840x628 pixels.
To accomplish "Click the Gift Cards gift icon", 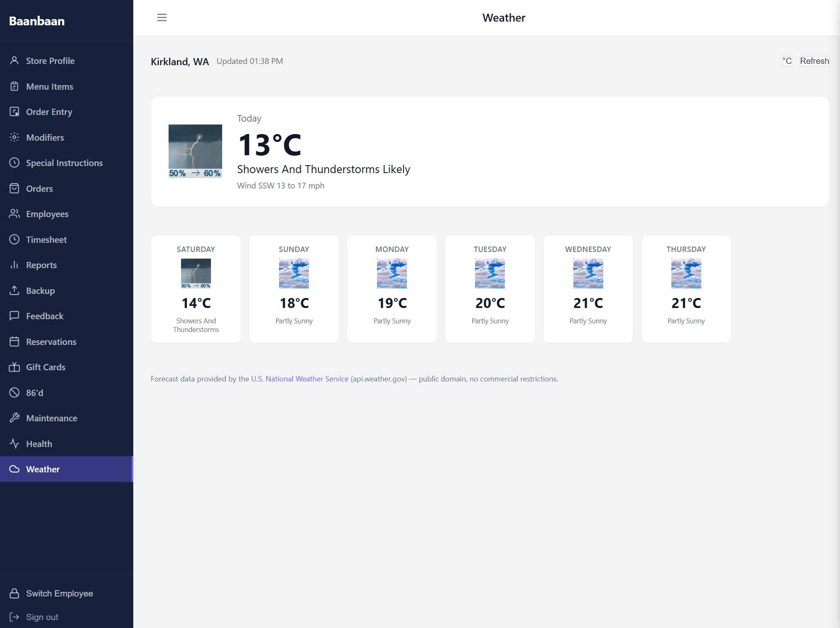I will 15,367.
